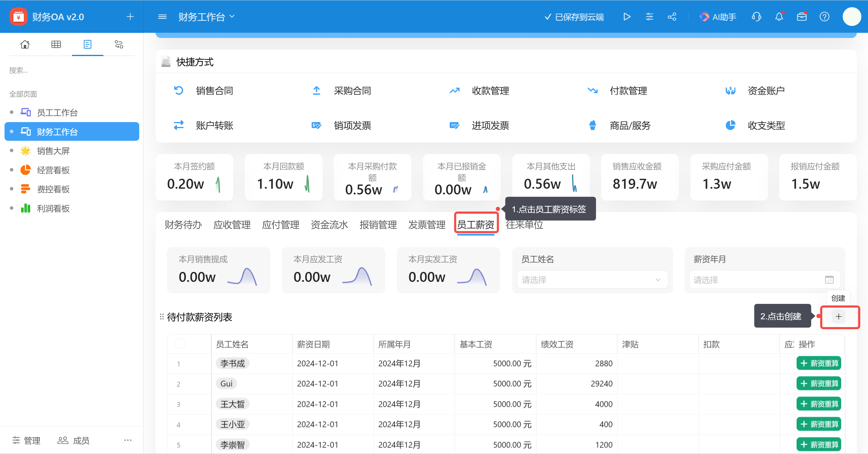Open the 采购合同 shortcut

tap(341, 90)
